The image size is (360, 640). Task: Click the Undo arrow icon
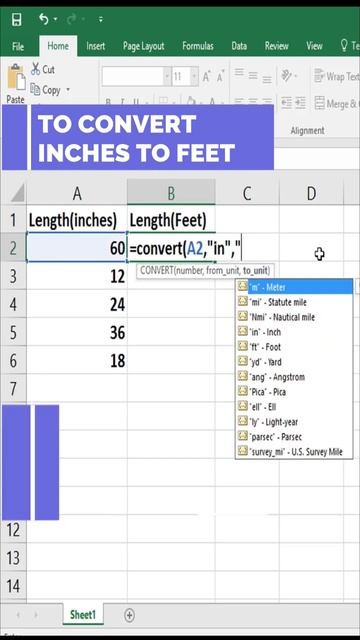(x=44, y=19)
